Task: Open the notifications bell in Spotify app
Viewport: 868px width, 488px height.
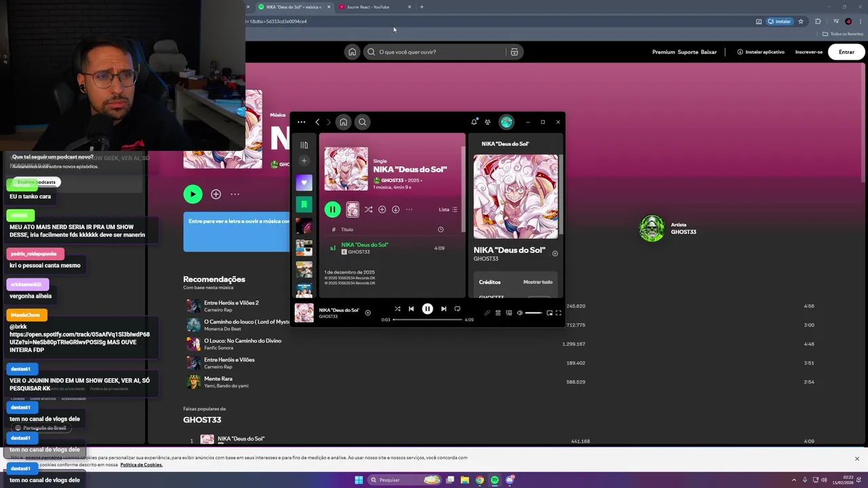Action: tap(474, 122)
